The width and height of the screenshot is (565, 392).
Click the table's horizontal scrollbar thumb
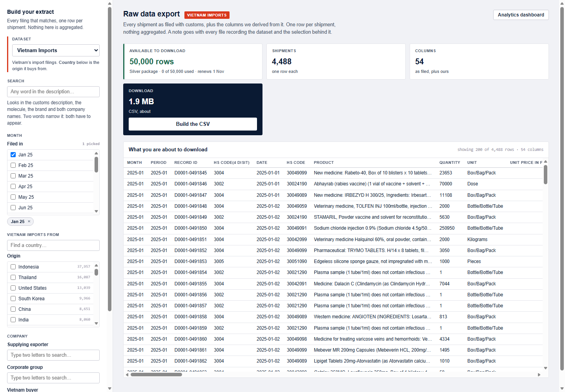156,375
